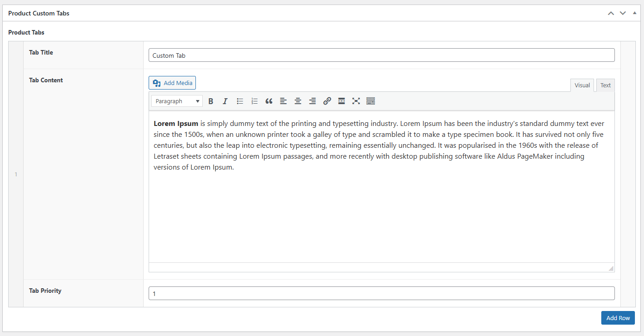
Task: Add a new repeater row with Add Row
Action: pyautogui.click(x=618, y=317)
